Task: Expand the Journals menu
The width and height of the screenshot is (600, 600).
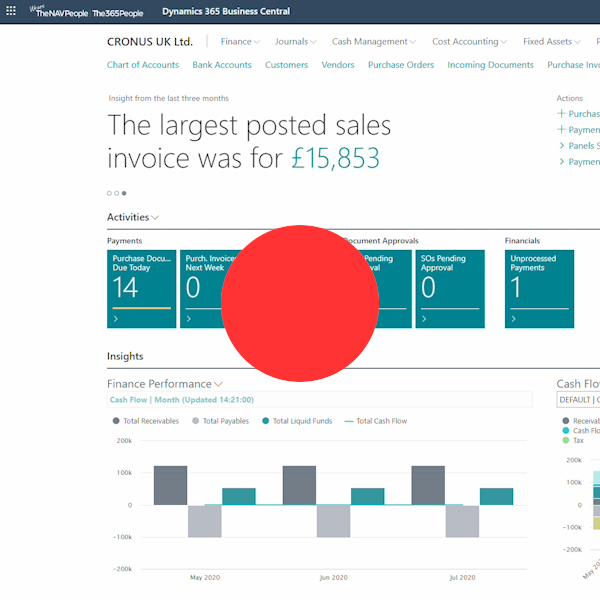Action: [295, 41]
